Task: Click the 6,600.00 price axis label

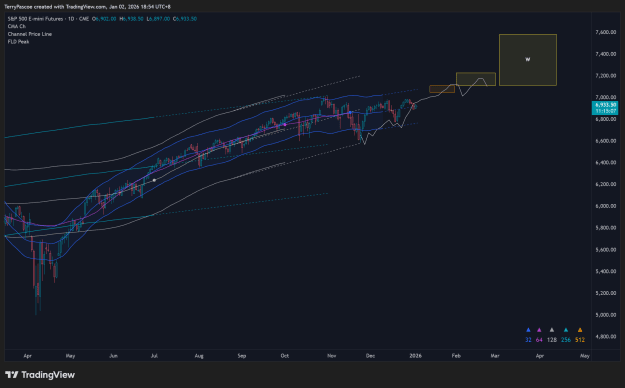Action: click(605, 141)
